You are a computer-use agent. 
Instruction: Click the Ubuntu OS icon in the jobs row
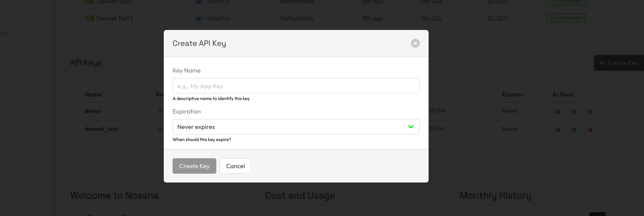coord(199,18)
